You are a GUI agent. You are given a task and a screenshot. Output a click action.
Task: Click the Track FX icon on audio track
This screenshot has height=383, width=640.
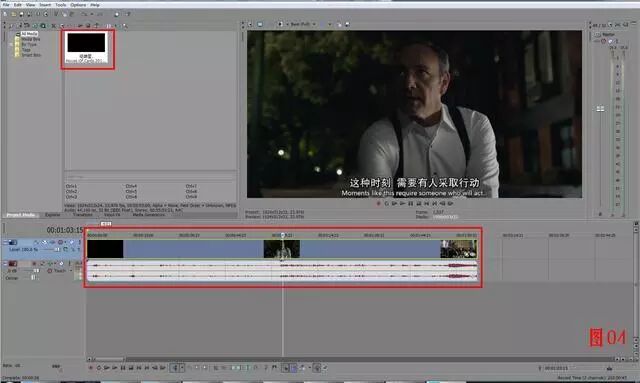[49, 264]
